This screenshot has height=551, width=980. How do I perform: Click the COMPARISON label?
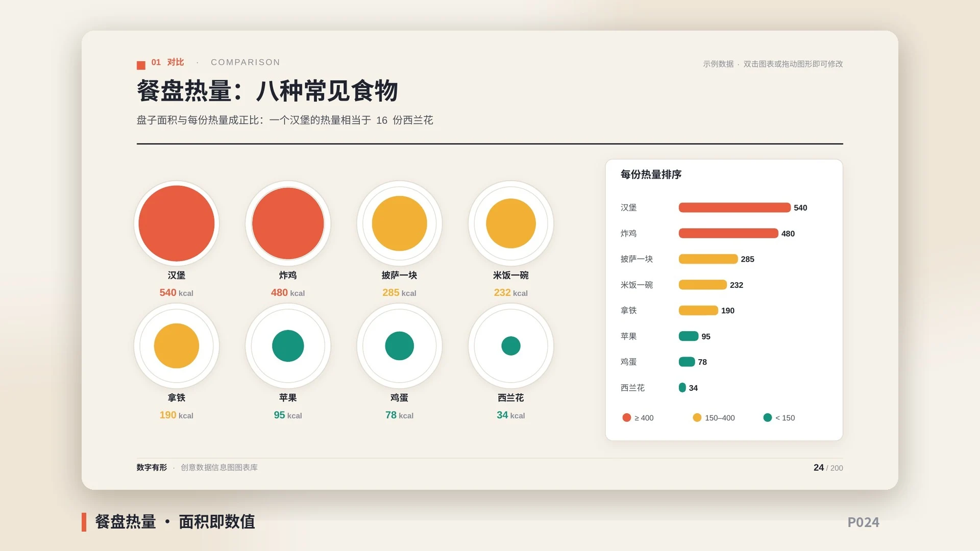tap(246, 62)
